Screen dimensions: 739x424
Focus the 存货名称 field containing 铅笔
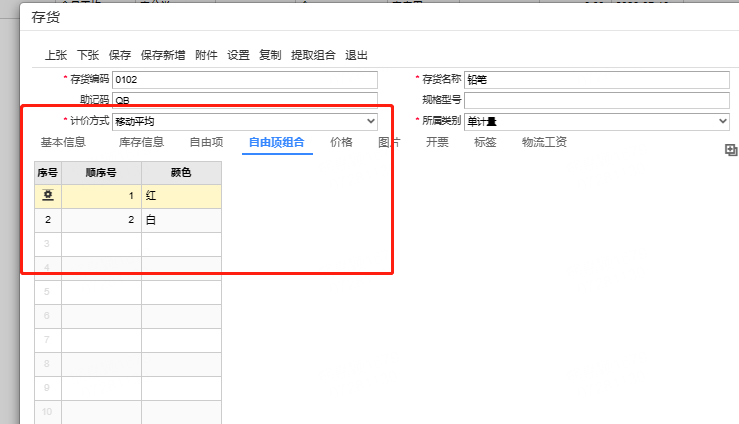coord(597,80)
